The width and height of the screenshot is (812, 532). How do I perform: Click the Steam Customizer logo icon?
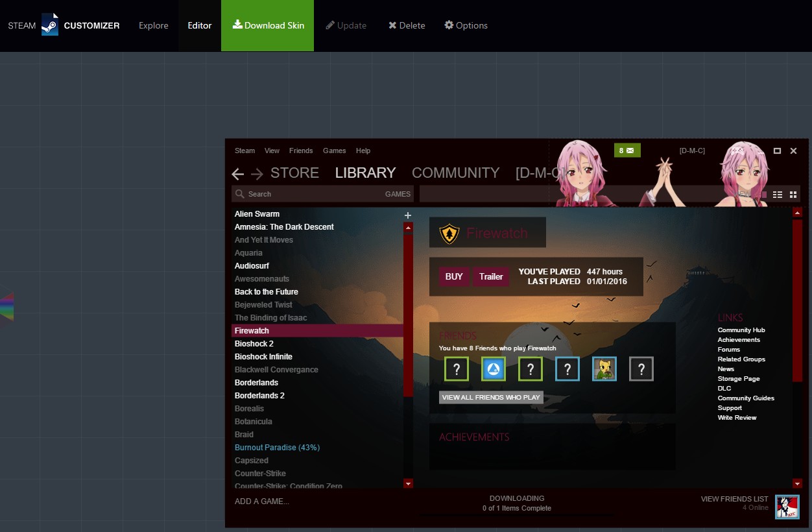coord(49,25)
